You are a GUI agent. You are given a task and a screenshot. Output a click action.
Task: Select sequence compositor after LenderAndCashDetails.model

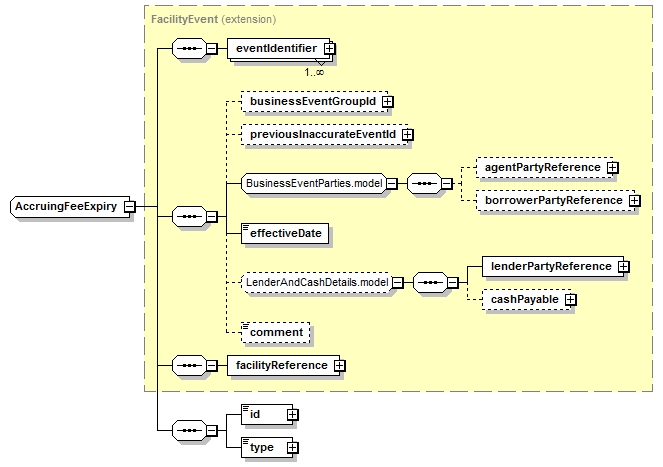(x=430, y=283)
